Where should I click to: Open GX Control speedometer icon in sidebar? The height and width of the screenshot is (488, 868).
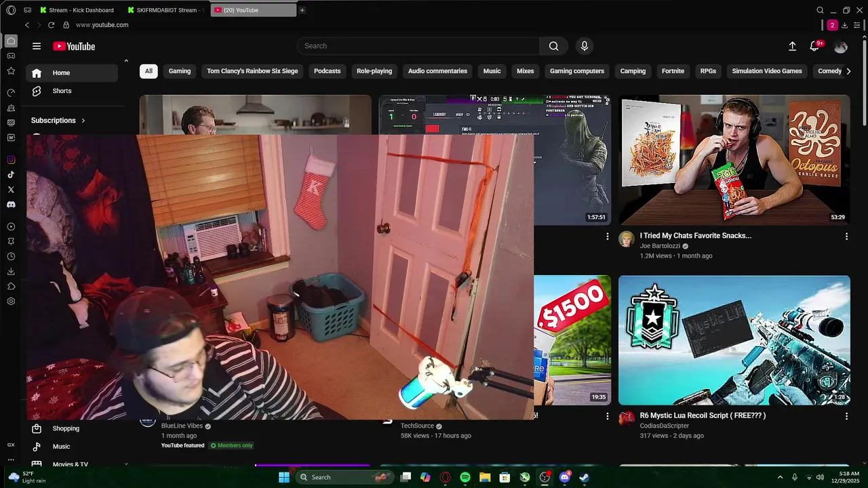coord(11,92)
